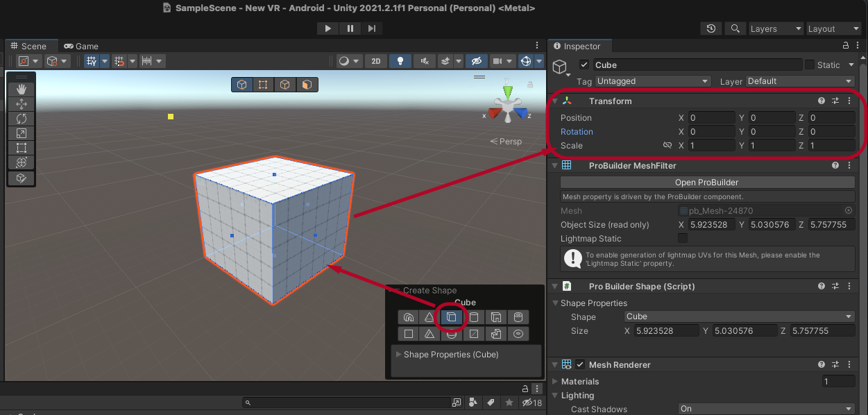The image size is (868, 415).
Task: Click the Shape Size X field
Action: [667, 331]
